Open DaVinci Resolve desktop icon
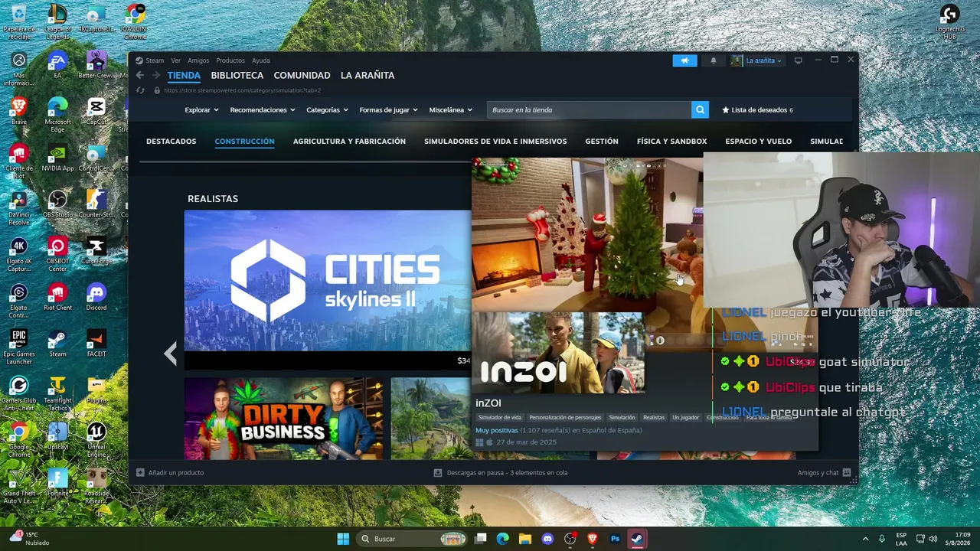Image resolution: width=980 pixels, height=551 pixels. pos(19,207)
